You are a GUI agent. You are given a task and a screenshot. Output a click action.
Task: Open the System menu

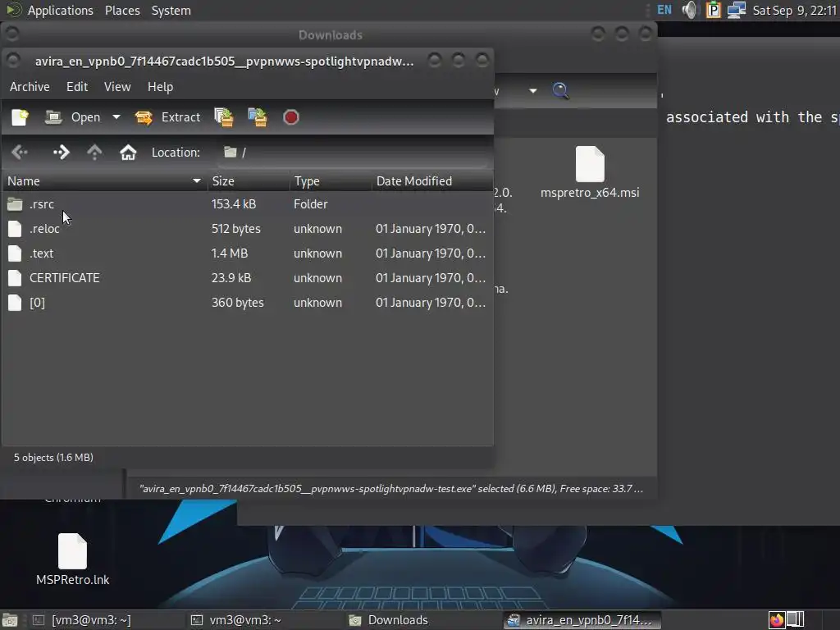171,10
